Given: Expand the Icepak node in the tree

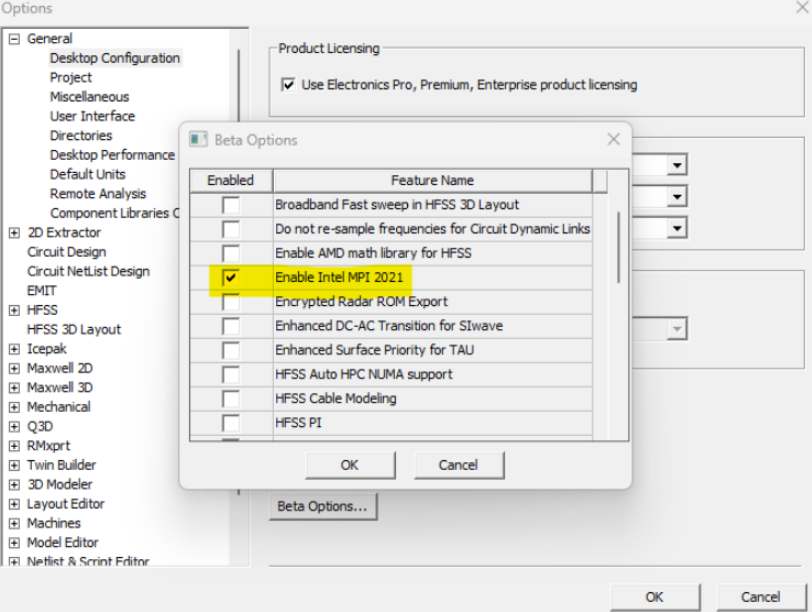Looking at the screenshot, I should [x=14, y=349].
